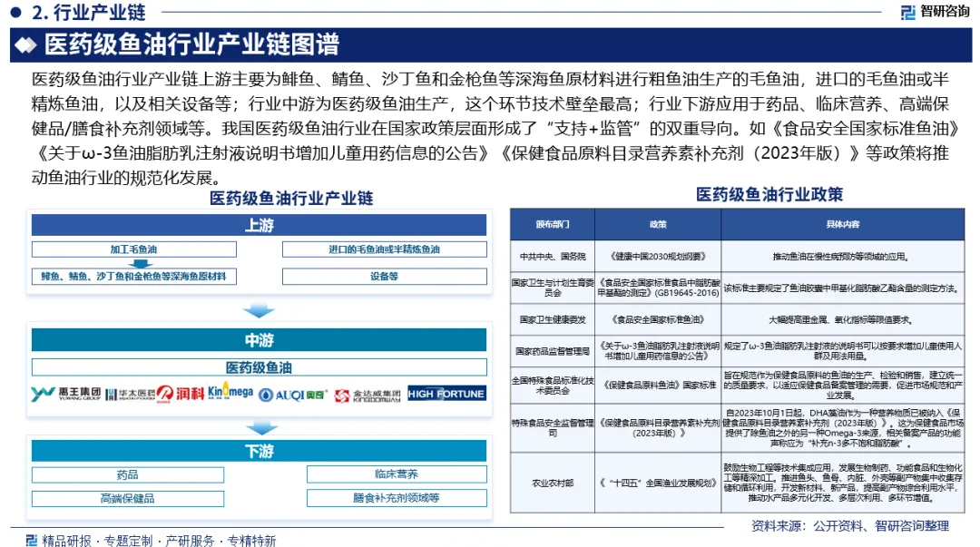This screenshot has height=547, width=980.
Task: Click the white diamond icon in title banner
Action: click(26, 45)
